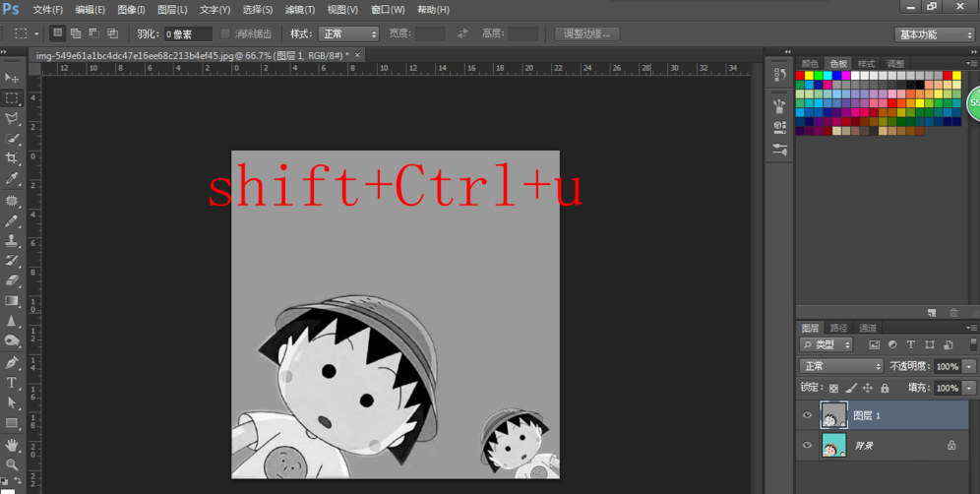This screenshot has width=980, height=494.
Task: Switch to the 路径 paths tab
Action: 838,328
